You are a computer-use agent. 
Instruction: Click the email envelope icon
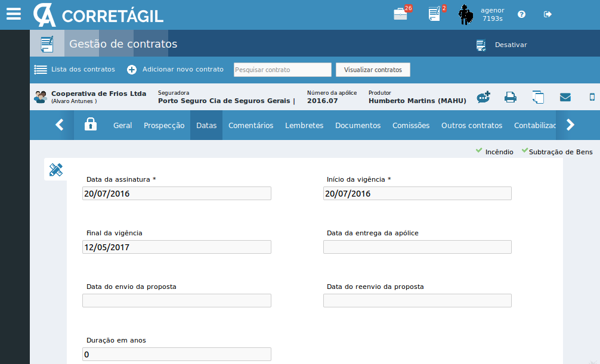pyautogui.click(x=565, y=98)
